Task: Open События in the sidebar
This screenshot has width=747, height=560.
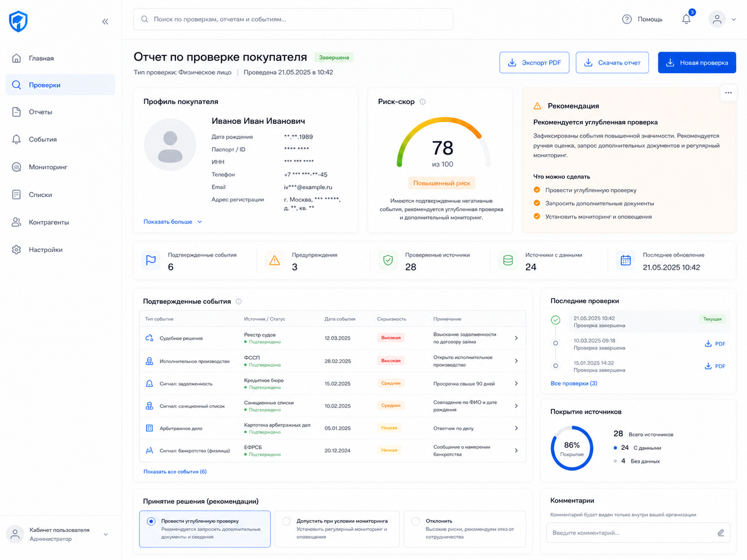Action: click(x=60, y=139)
